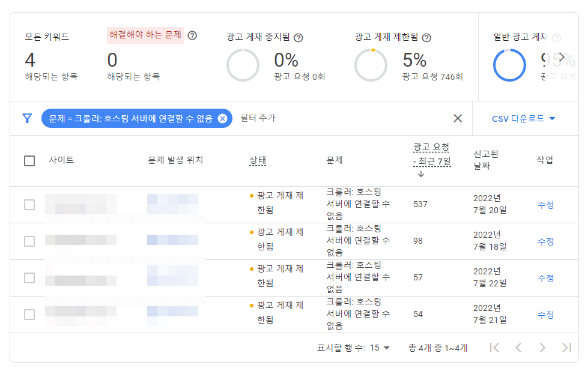The image size is (588, 374).
Task: Check the checkbox on the first table row
Action: (29, 204)
